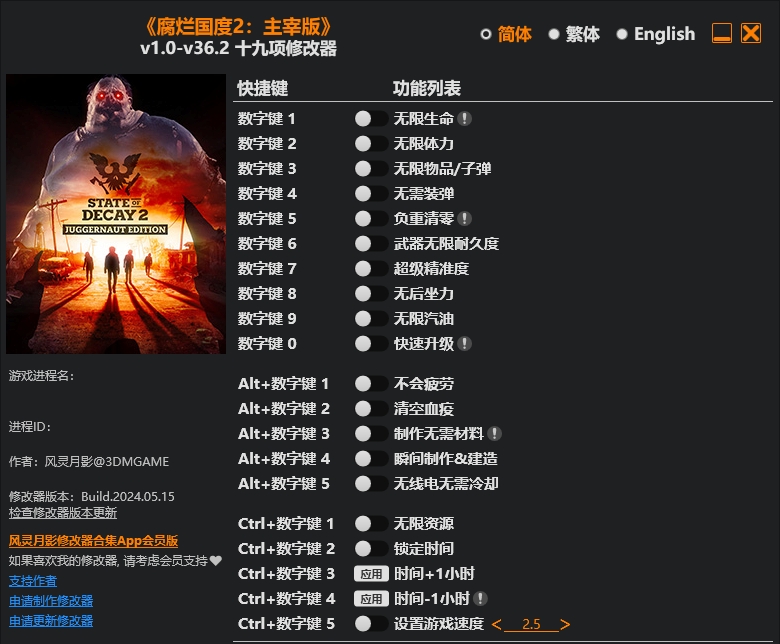780x644 pixels.
Task: Click 快捷键 column header
Action: pos(263,89)
